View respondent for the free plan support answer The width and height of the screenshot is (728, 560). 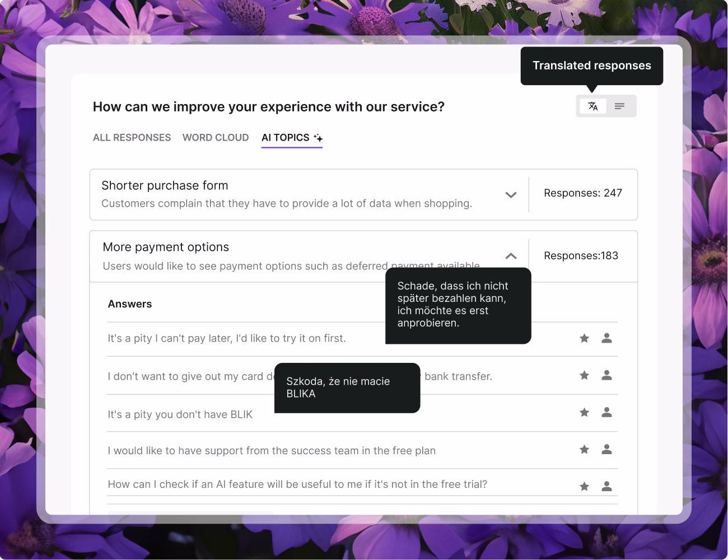click(606, 450)
